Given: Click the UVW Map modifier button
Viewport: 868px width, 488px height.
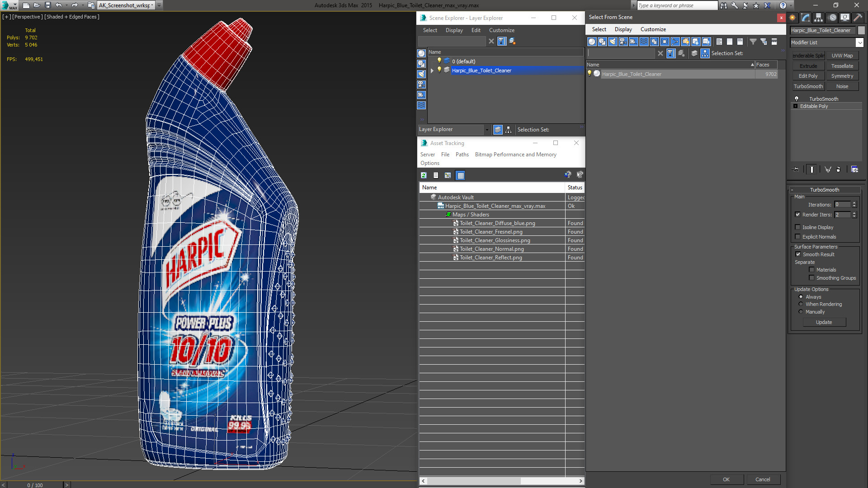Looking at the screenshot, I should [x=842, y=56].
